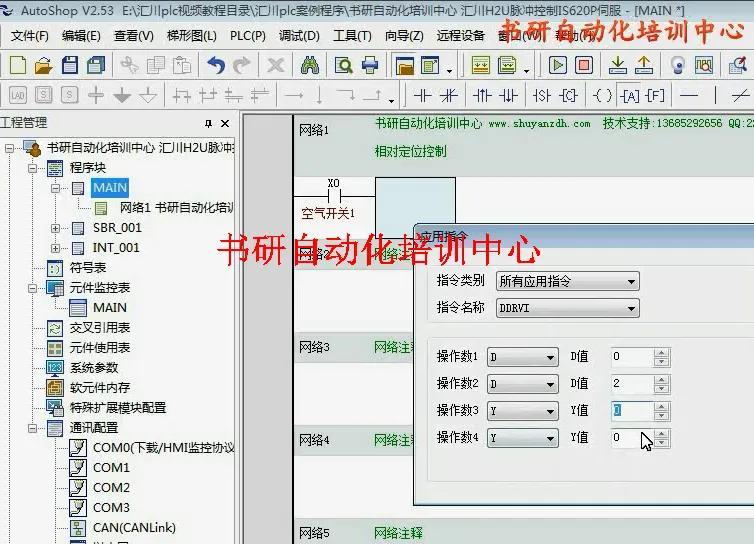Open 软元件内存 tree item
The height and width of the screenshot is (544, 754).
pyautogui.click(x=100, y=388)
